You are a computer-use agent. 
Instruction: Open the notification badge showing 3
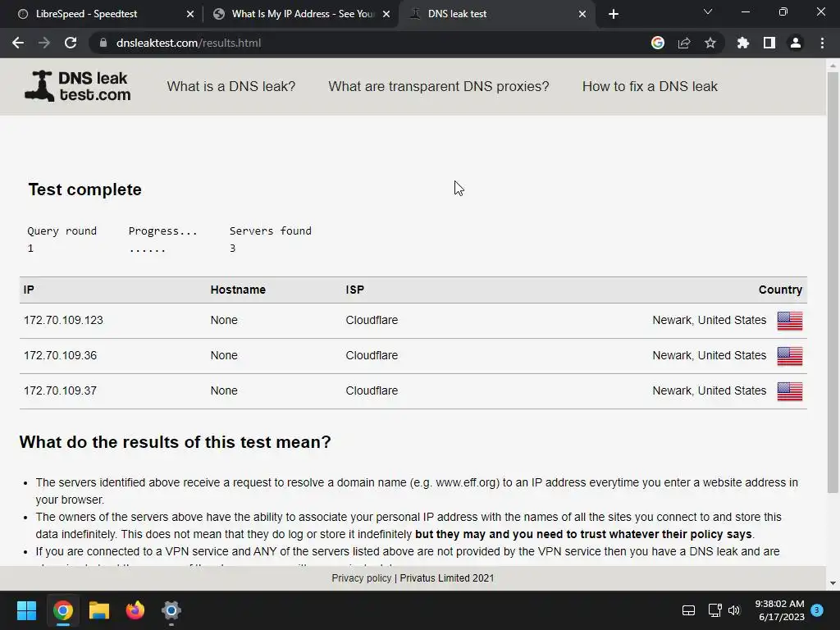pos(817,609)
